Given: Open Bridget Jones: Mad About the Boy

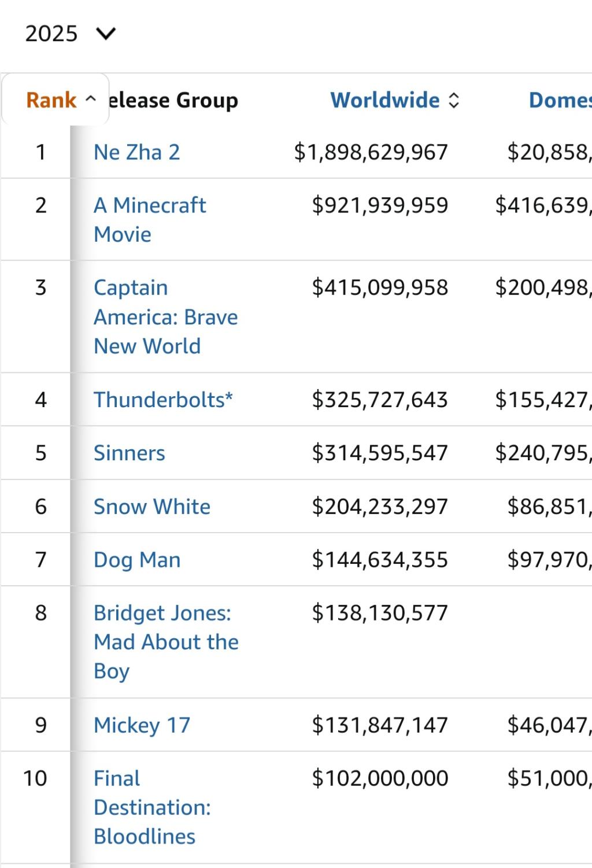Looking at the screenshot, I should [166, 642].
